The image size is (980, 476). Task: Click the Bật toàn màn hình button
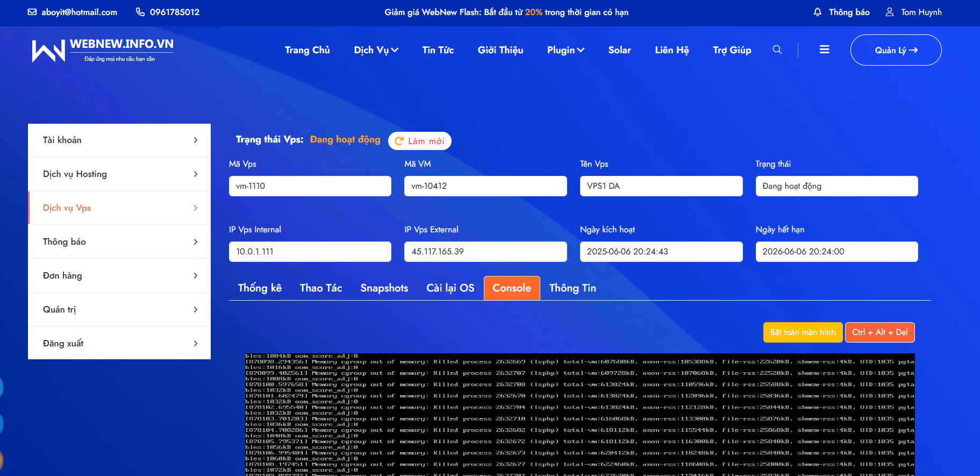[x=803, y=332]
